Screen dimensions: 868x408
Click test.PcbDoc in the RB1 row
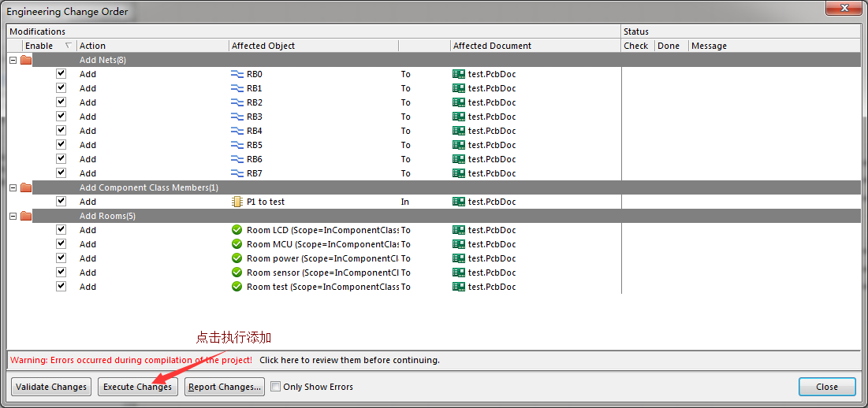click(x=492, y=88)
